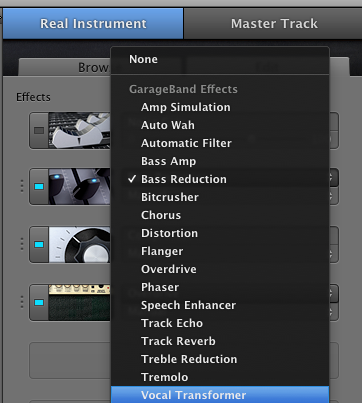Viewport: 362px width, 403px height.
Task: Toggle the knob effect's blue power LED
Action: coord(39,244)
